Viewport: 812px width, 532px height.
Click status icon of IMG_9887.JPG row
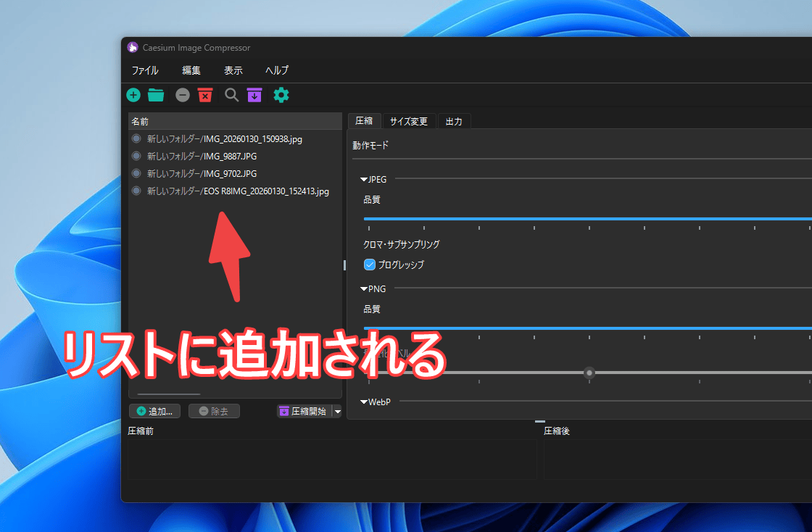coord(136,156)
